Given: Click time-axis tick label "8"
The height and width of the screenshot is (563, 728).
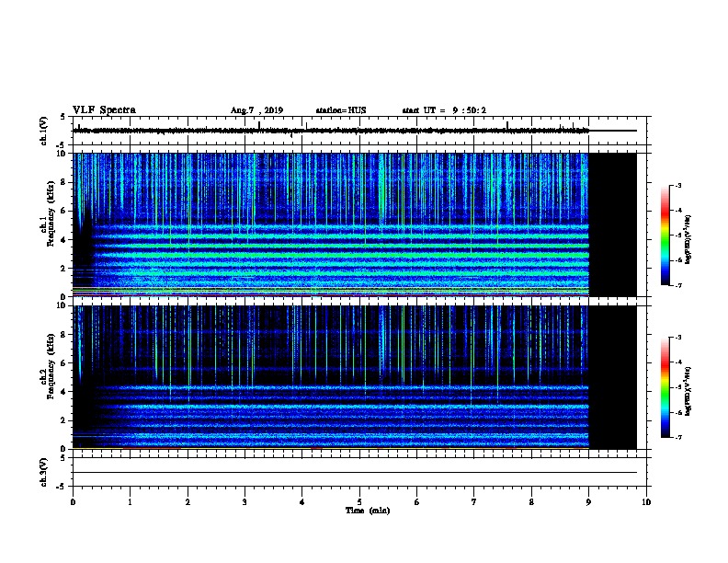Looking at the screenshot, I should pos(531,501).
